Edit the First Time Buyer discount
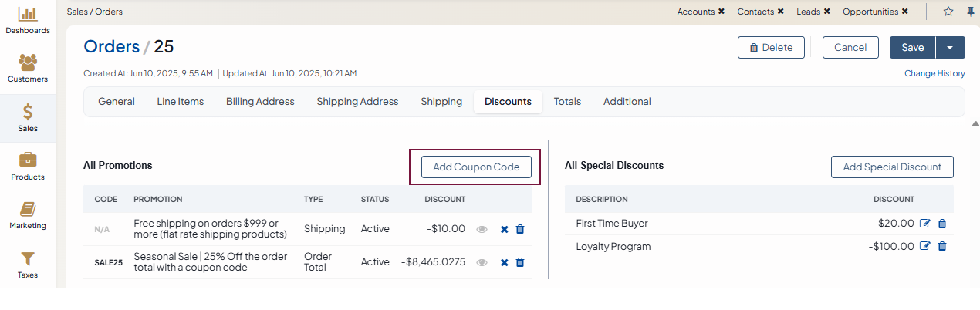Viewport: 980px width, 310px height. pyautogui.click(x=925, y=224)
